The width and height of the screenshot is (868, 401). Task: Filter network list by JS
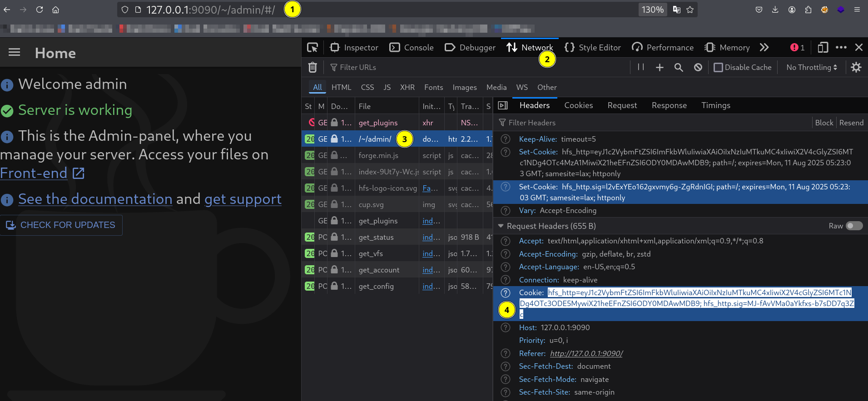(x=387, y=87)
